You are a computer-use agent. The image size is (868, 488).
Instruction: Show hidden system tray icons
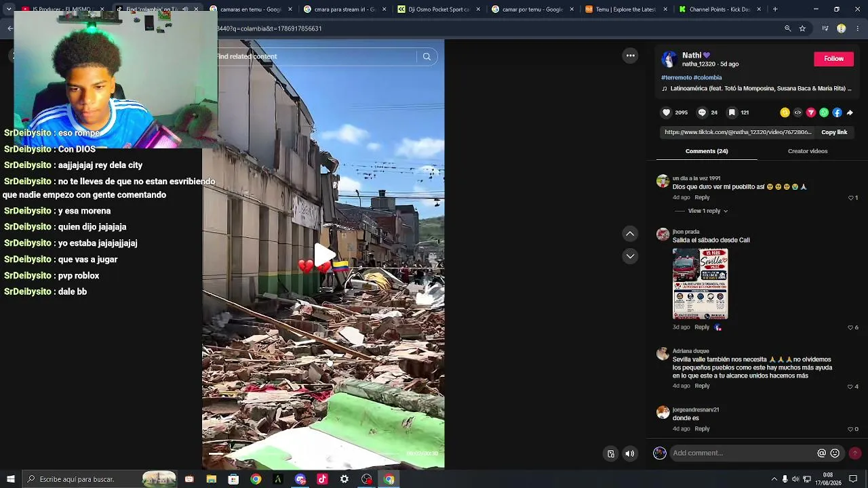tap(774, 479)
